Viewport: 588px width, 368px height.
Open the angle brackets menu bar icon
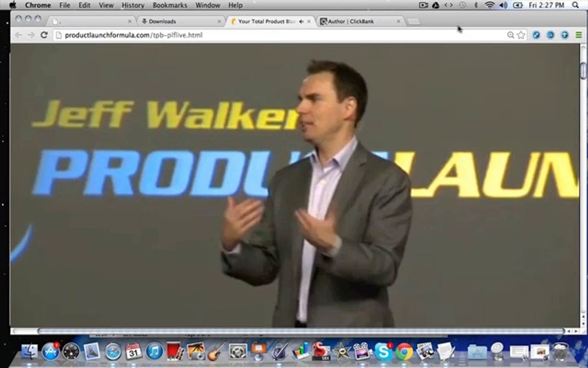449,5
